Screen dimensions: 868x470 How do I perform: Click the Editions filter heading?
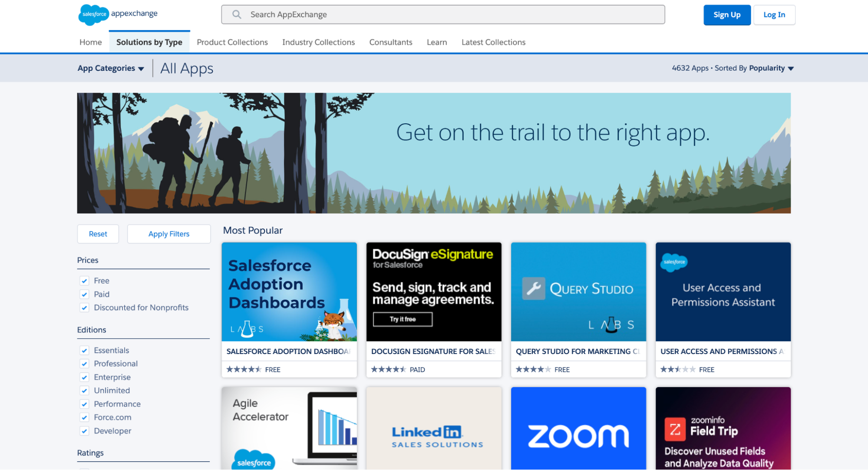92,330
